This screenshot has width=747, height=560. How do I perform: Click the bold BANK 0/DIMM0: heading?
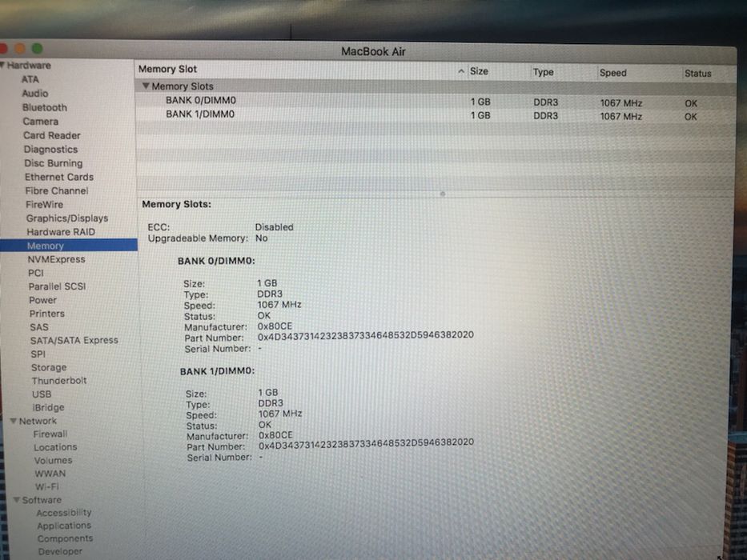[216, 261]
